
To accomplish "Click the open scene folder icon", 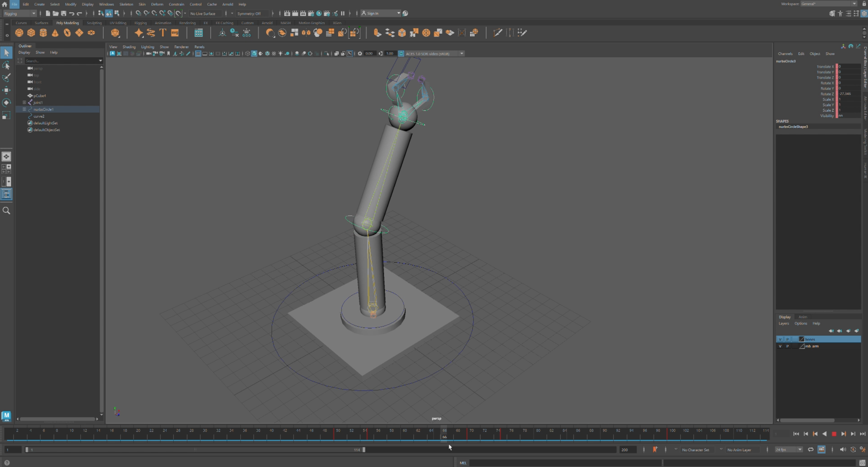I will 56,13.
